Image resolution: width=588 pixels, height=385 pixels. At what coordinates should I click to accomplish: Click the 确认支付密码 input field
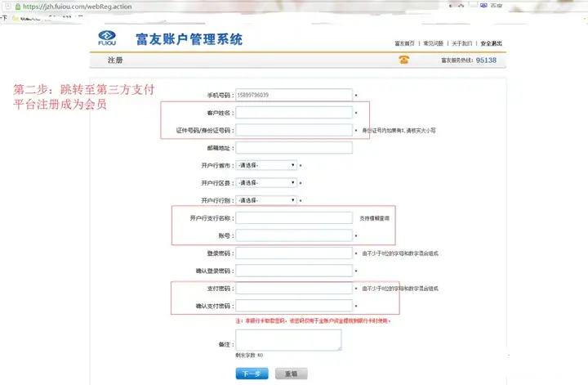[294, 306]
